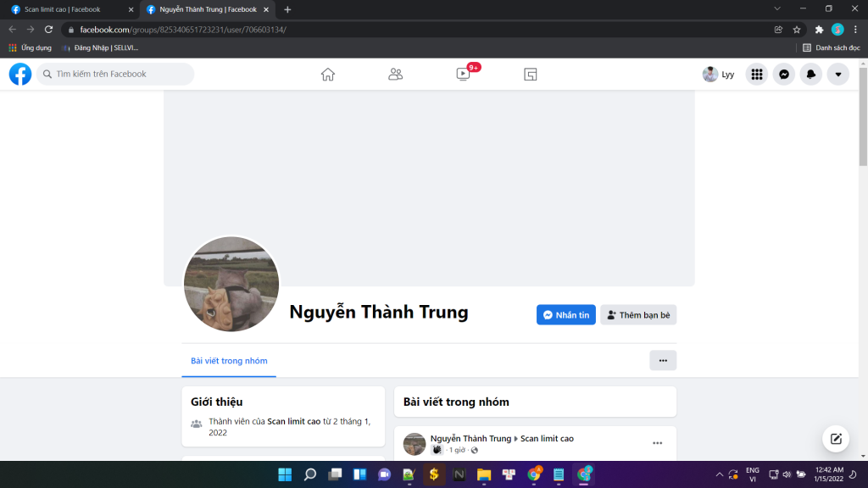
Task: Open the Facebook menu grid icon
Action: 757,75
